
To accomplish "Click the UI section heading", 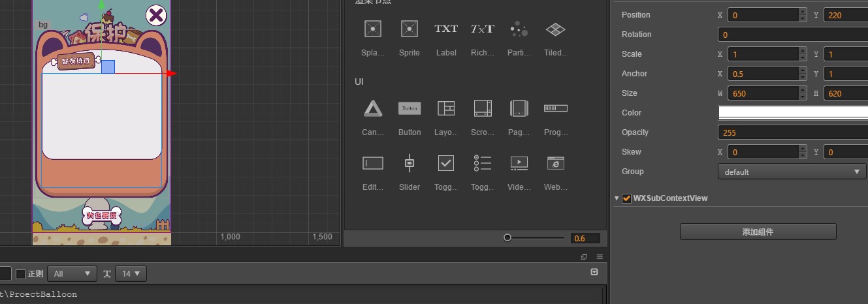I will pyautogui.click(x=359, y=82).
